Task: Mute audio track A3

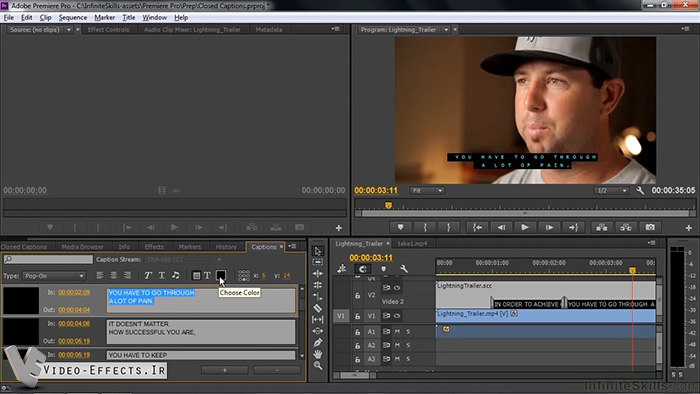Action: tap(397, 359)
